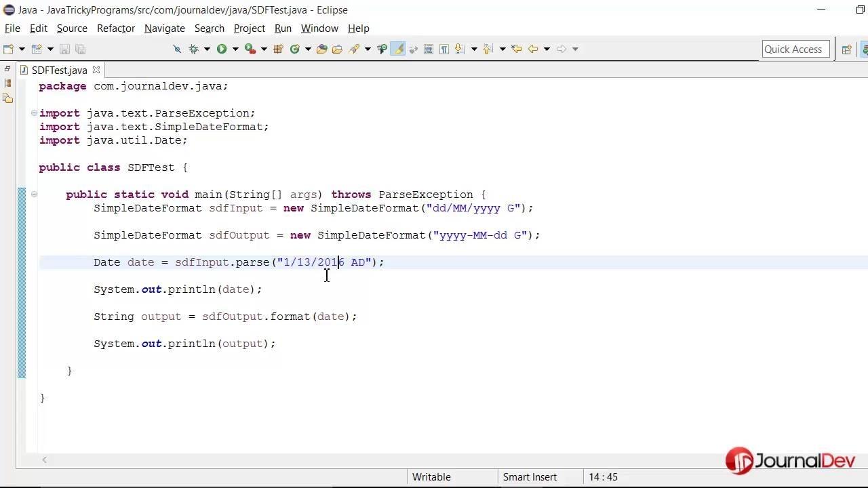The image size is (868, 488).
Task: Toggle the Mark Occurrences highlighter
Action: click(x=398, y=49)
